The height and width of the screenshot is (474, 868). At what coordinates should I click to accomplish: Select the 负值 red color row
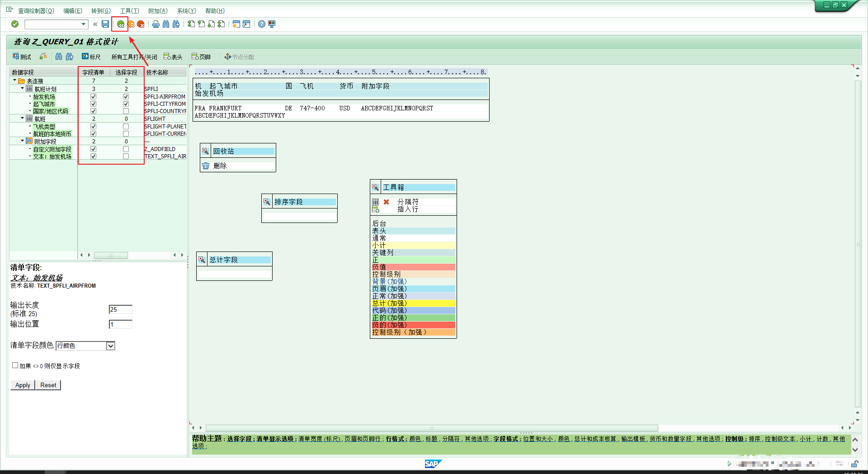pos(413,267)
